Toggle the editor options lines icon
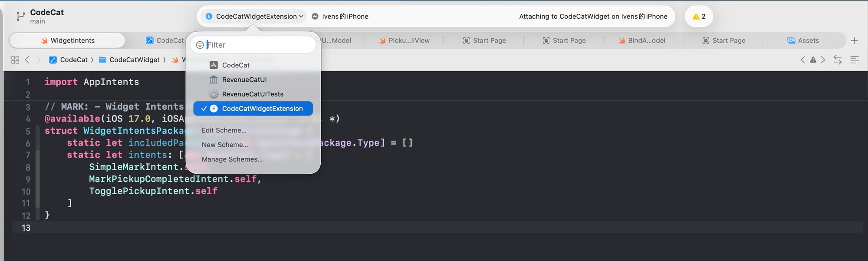The image size is (868, 261). coord(855,60)
